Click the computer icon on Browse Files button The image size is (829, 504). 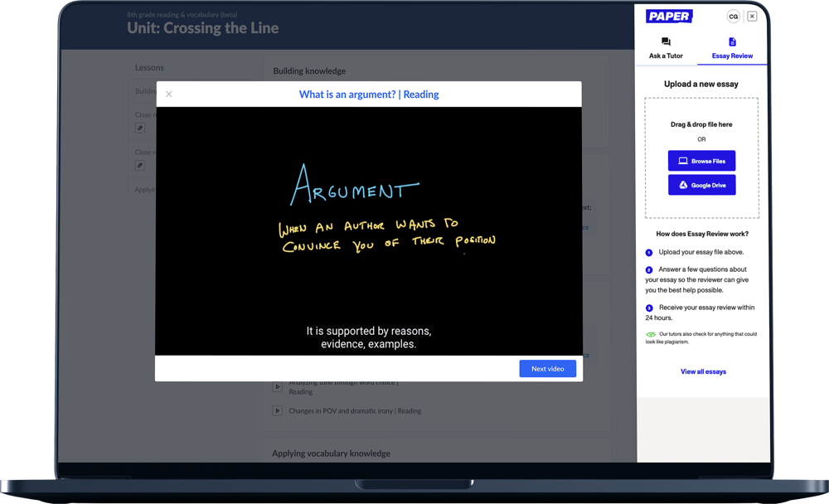coord(682,162)
